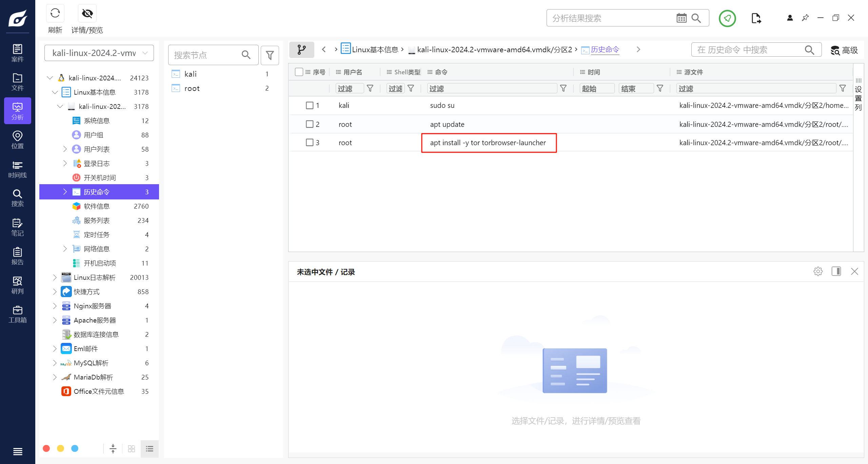
Task: Select the root node in list
Action: (x=192, y=89)
